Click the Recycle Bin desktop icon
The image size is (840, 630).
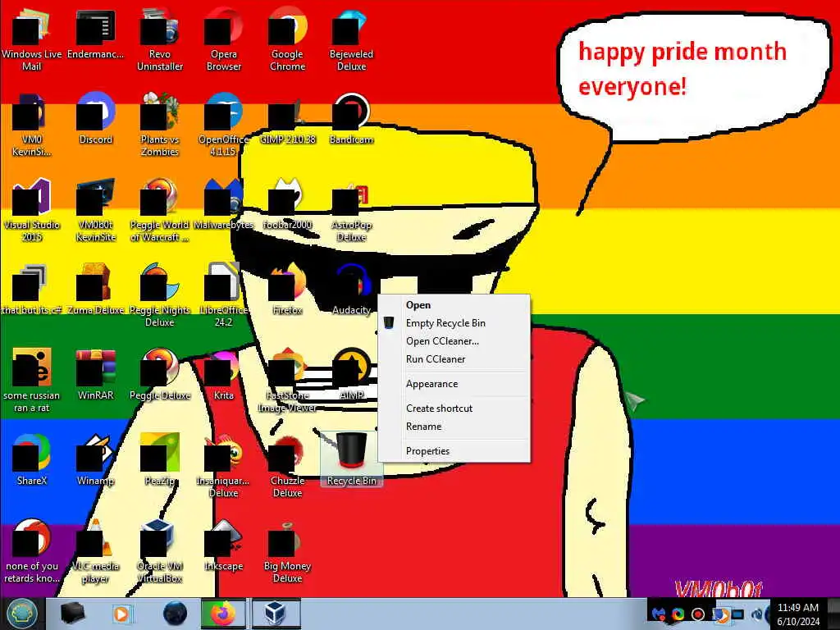pyautogui.click(x=351, y=459)
